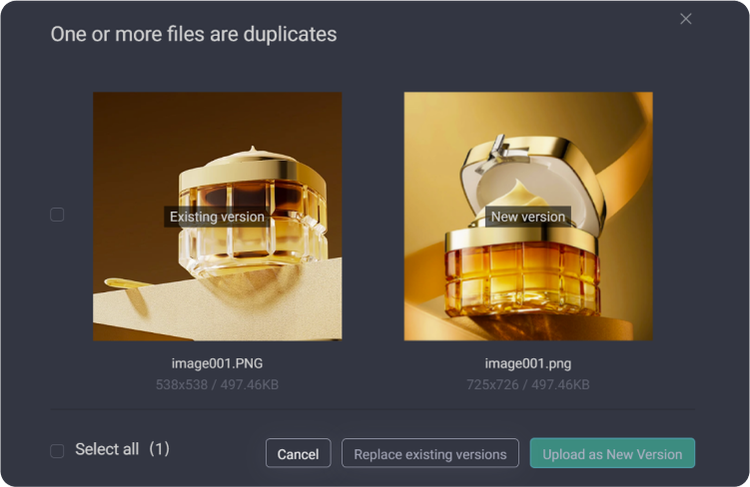Screen dimensions: 750x487
Task: Choose Replace existing versions
Action: pyautogui.click(x=430, y=453)
